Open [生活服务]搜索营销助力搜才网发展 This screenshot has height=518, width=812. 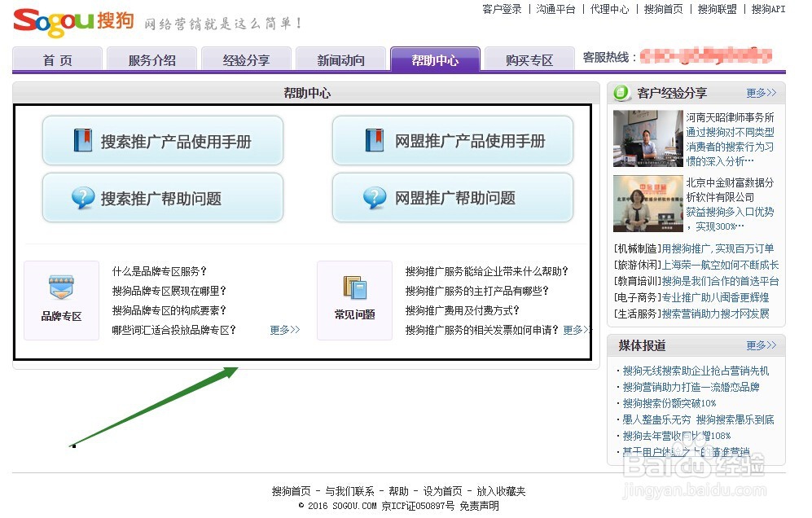click(691, 314)
